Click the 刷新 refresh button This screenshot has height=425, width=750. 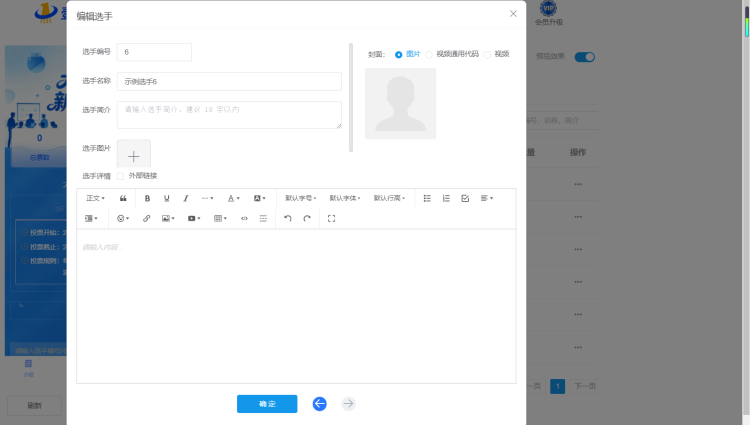(34, 405)
